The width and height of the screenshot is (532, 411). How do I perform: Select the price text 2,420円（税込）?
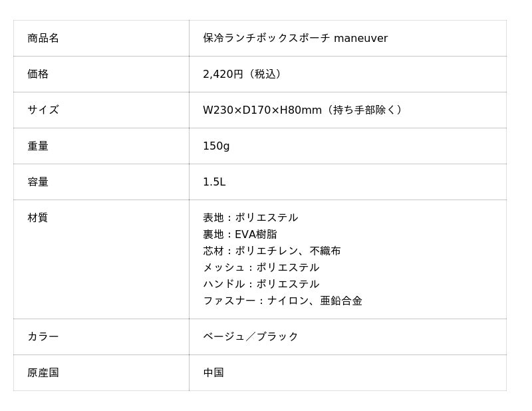pos(244,74)
